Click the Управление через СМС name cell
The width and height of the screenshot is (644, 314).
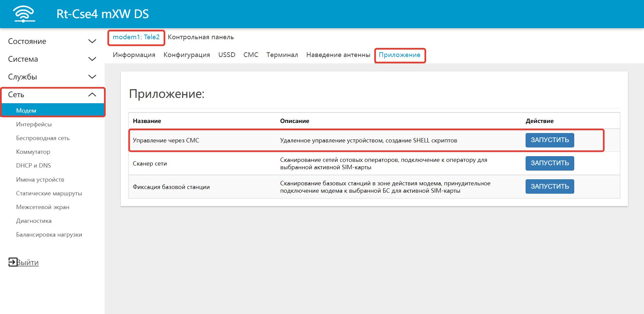[166, 140]
